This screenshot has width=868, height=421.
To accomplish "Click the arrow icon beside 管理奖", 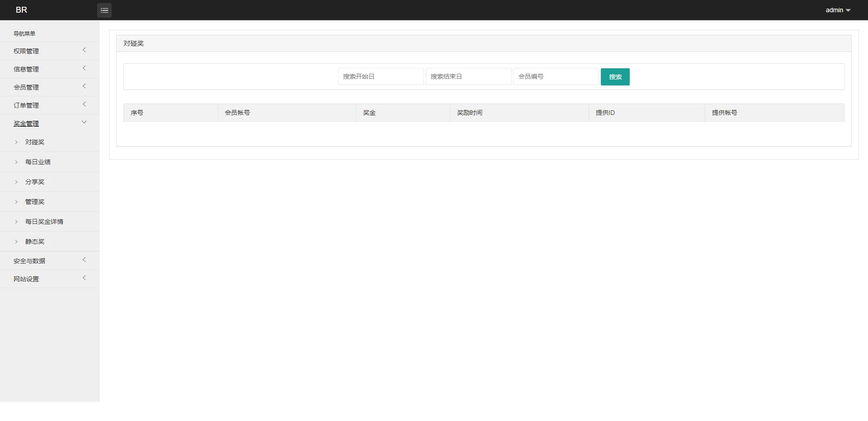I will tap(17, 201).
